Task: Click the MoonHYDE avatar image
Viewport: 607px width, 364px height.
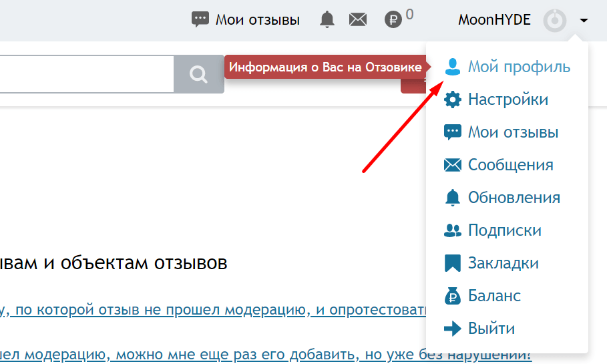Action: pyautogui.click(x=555, y=20)
